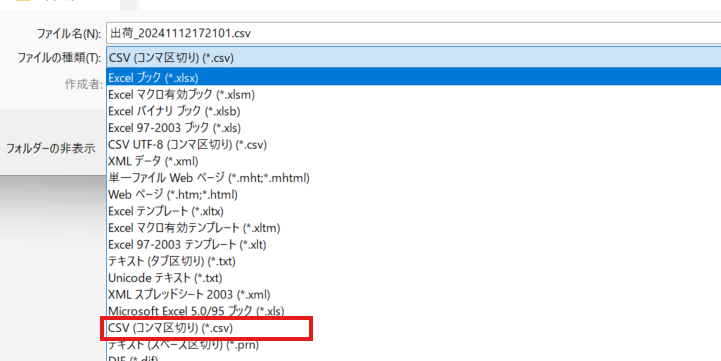Click the file name field containing 出荷_20241112172101.csv
The height and width of the screenshot is (361, 721).
(413, 33)
